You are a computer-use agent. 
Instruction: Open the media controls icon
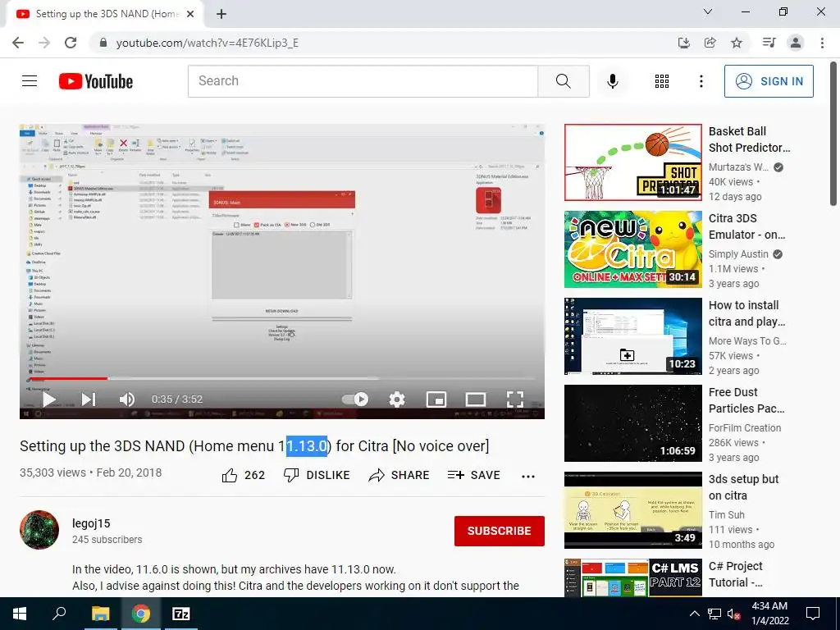(769, 43)
